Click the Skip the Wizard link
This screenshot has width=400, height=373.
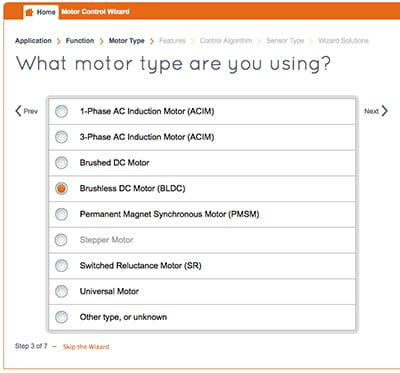[86, 347]
